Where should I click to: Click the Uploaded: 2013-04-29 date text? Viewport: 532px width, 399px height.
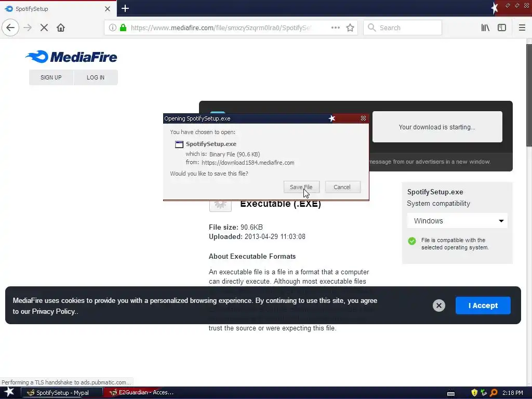[257, 236]
